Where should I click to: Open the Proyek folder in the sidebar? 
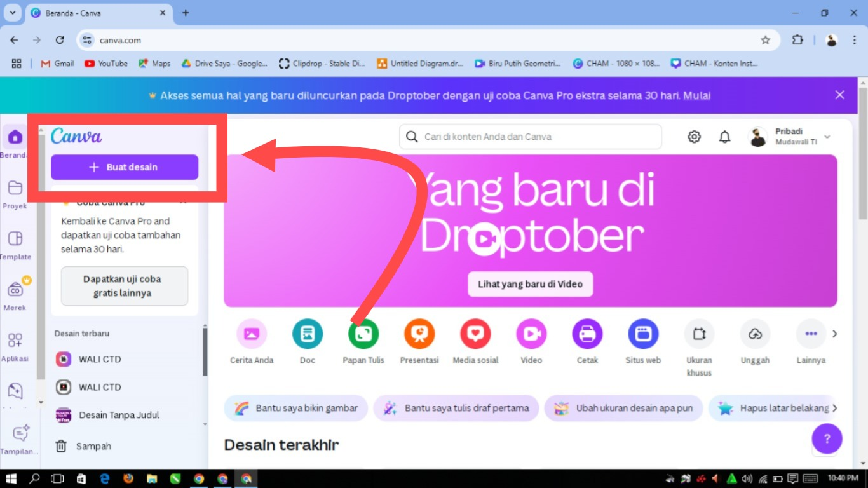click(x=15, y=193)
